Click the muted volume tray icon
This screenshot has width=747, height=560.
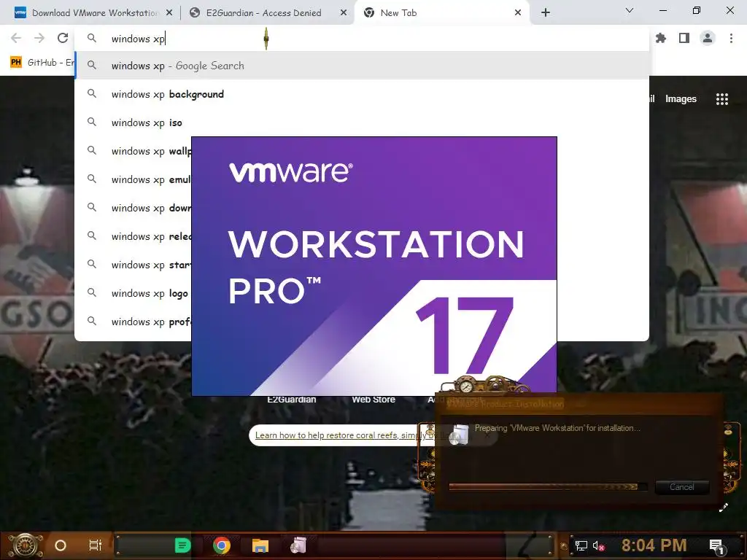coord(599,545)
